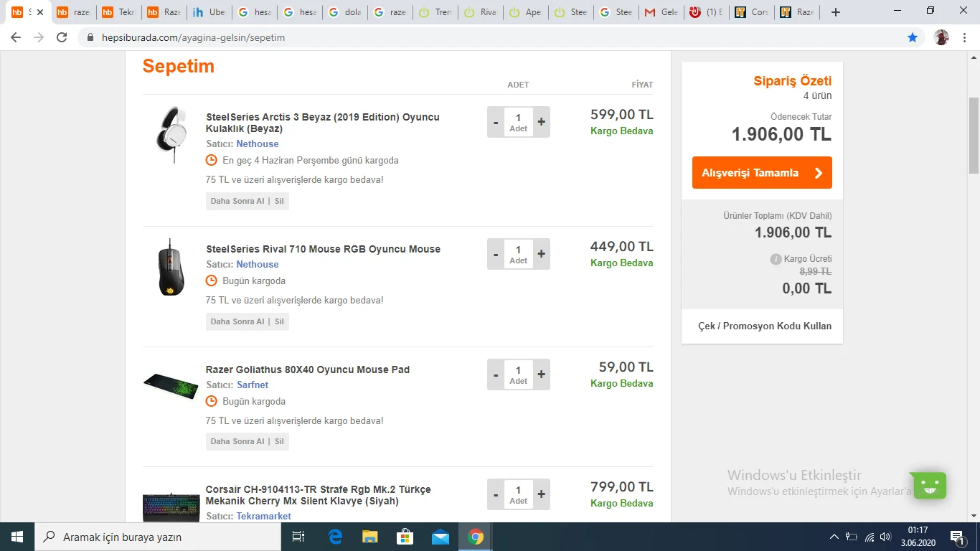Reload the hepsiburada cart page

tap(62, 37)
